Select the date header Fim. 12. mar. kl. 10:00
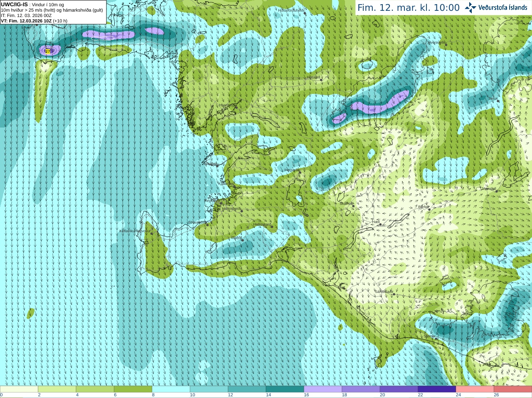Image resolution: width=532 pixels, height=398 pixels. (x=409, y=7)
